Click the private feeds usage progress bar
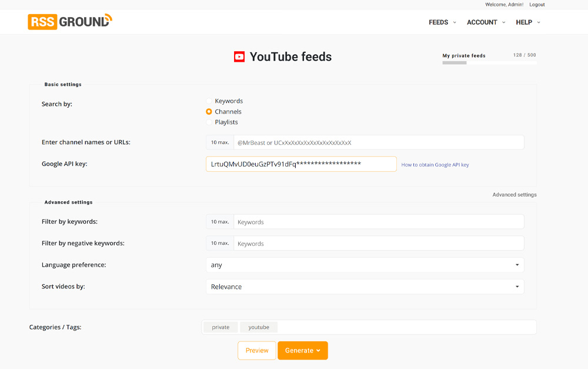 click(489, 62)
